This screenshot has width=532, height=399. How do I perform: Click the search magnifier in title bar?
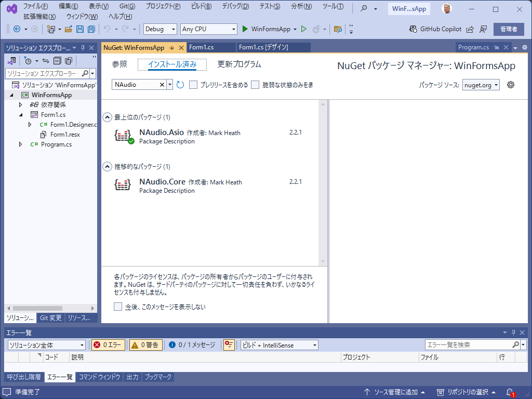[x=364, y=8]
